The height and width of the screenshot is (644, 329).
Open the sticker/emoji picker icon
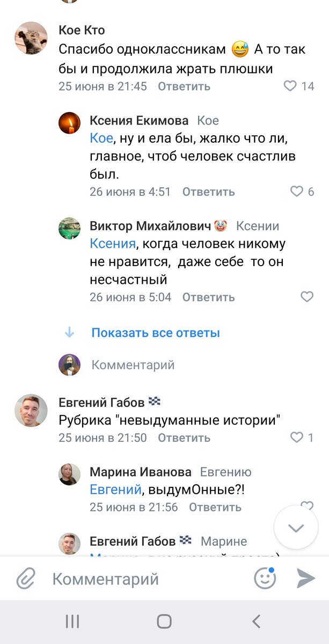[265, 579]
